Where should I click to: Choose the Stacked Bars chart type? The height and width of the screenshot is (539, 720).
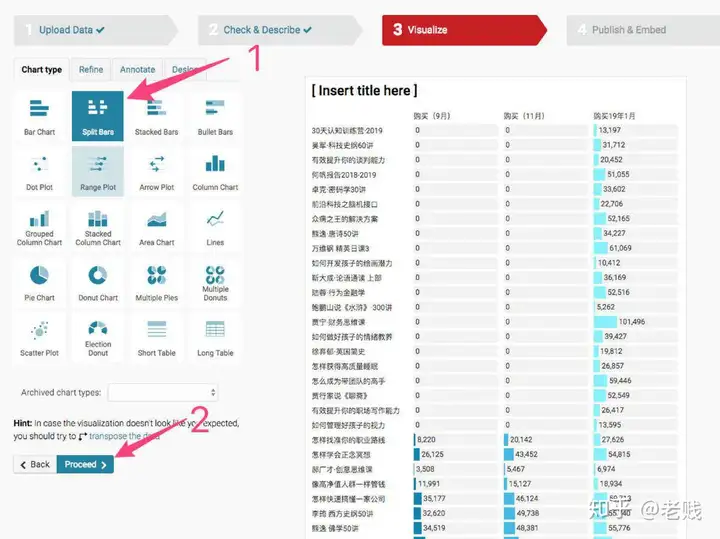coord(157,116)
